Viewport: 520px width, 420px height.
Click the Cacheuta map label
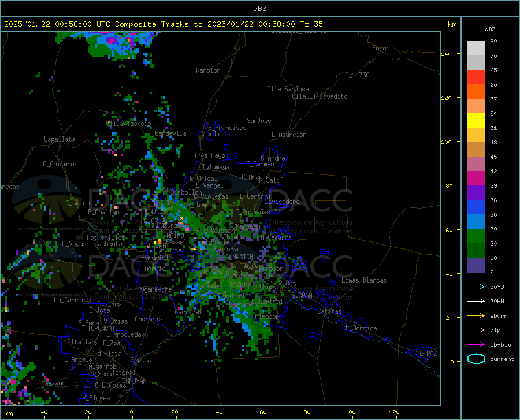coord(108,244)
